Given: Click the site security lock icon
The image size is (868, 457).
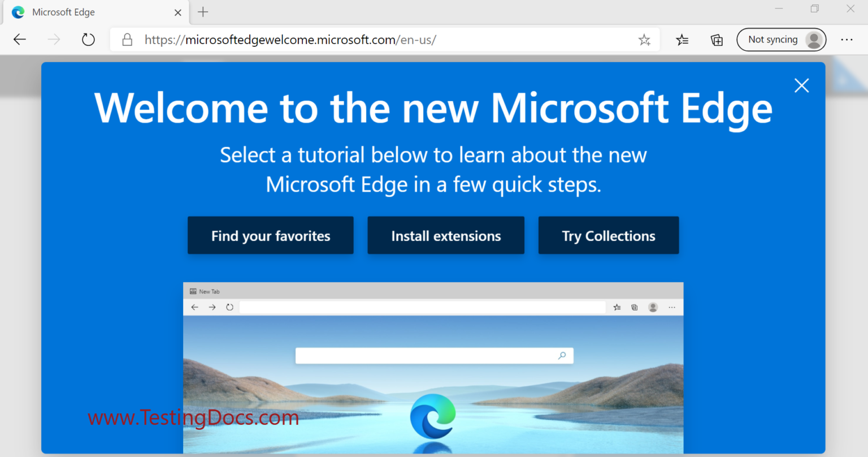Looking at the screenshot, I should pos(127,40).
